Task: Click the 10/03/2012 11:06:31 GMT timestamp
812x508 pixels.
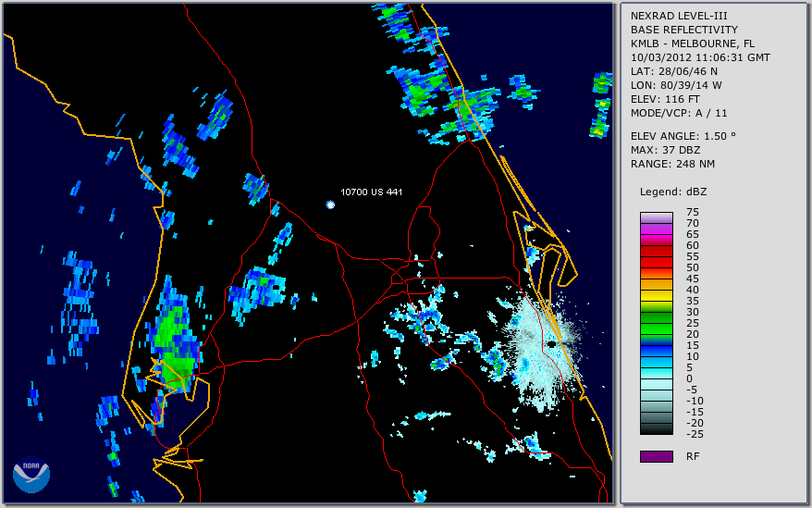Action: coord(700,57)
